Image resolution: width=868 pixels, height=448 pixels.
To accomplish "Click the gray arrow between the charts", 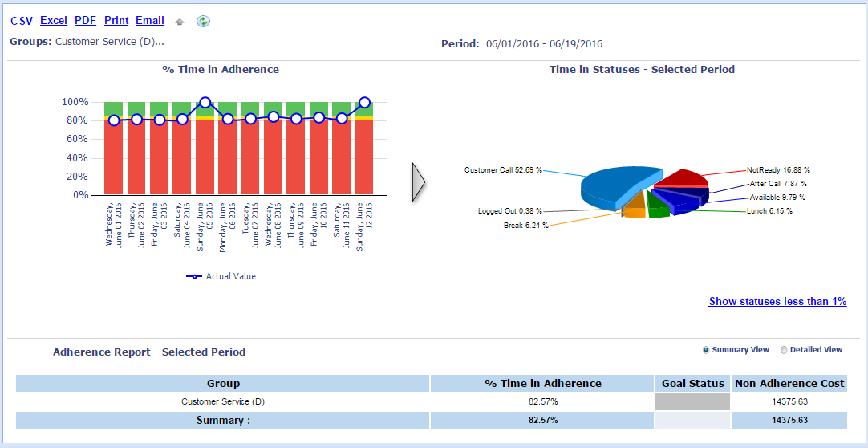I will tap(417, 183).
